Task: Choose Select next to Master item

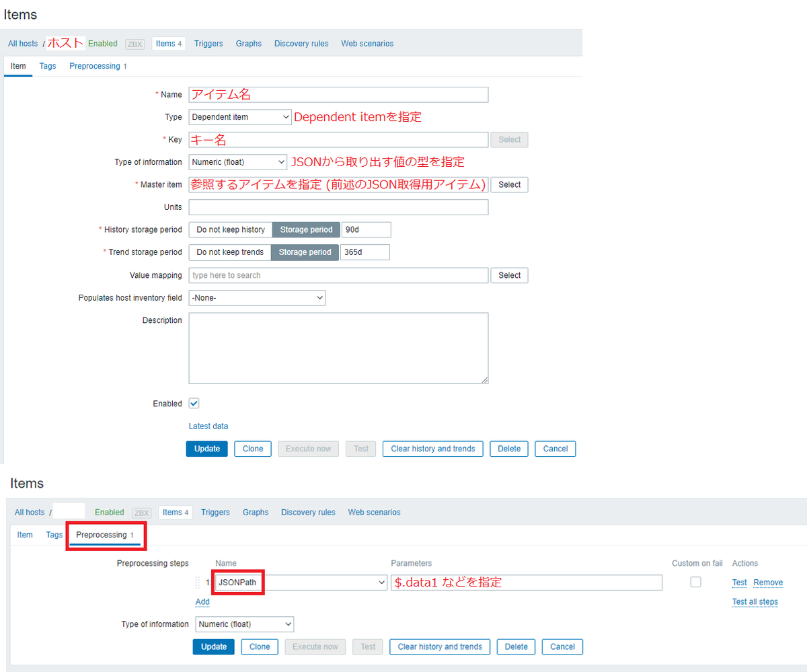Action: (x=509, y=184)
